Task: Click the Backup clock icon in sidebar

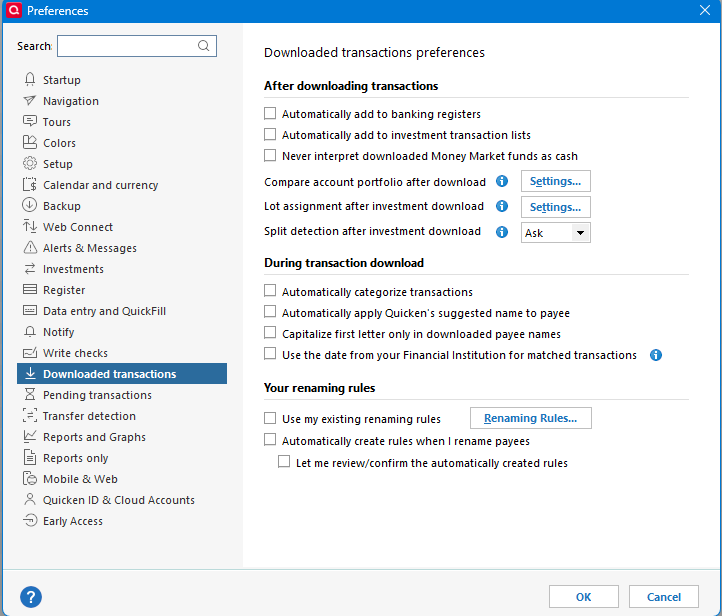Action: pyautogui.click(x=30, y=206)
